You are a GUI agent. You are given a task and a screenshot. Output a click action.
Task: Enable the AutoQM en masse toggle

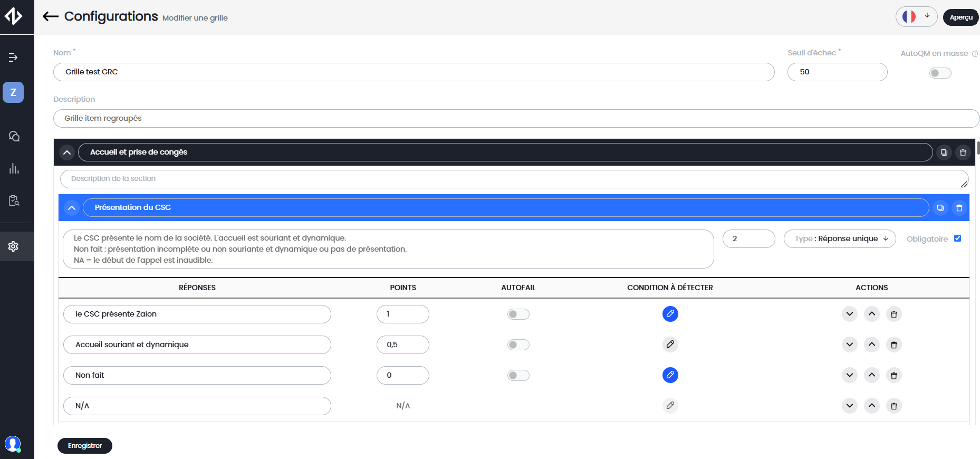click(x=940, y=73)
